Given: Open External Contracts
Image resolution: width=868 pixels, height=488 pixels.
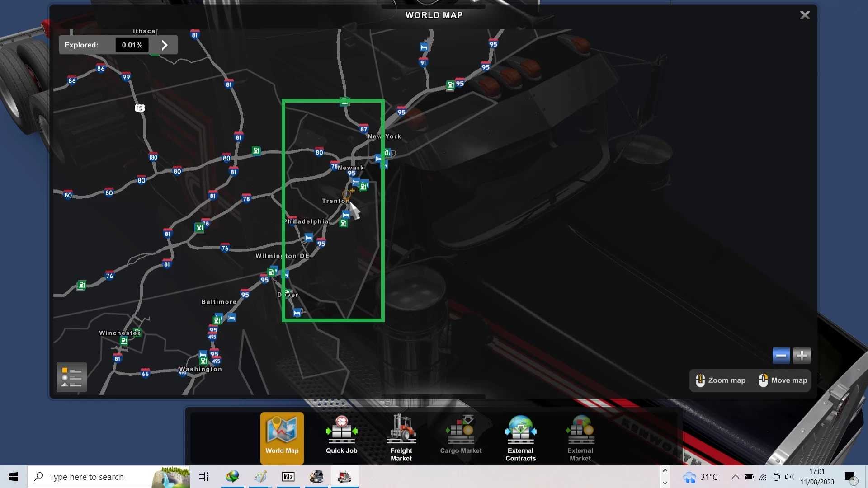Looking at the screenshot, I should click(x=520, y=437).
